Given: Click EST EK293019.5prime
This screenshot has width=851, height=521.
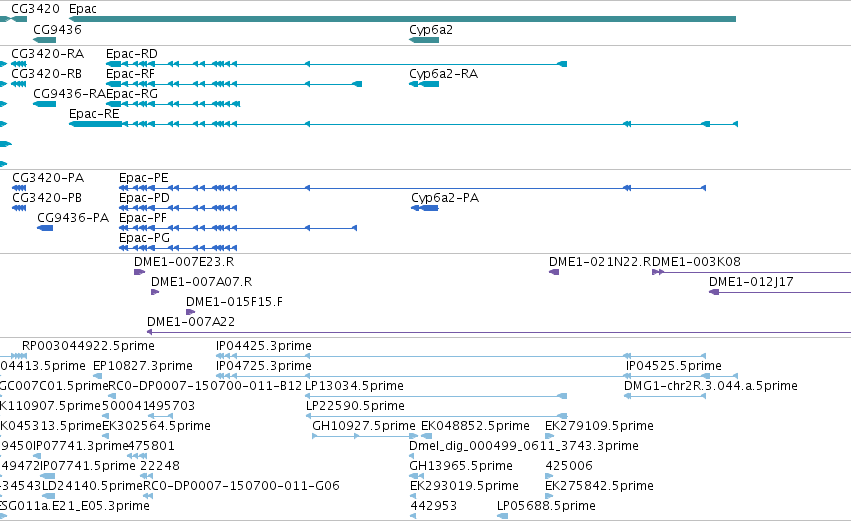Looking at the screenshot, I should tap(412, 496).
